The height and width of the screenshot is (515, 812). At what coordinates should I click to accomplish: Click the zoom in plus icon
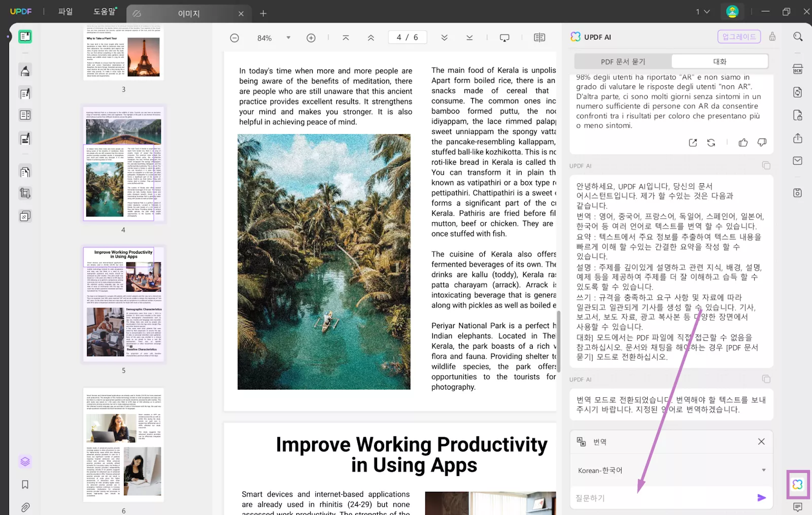[311, 38]
